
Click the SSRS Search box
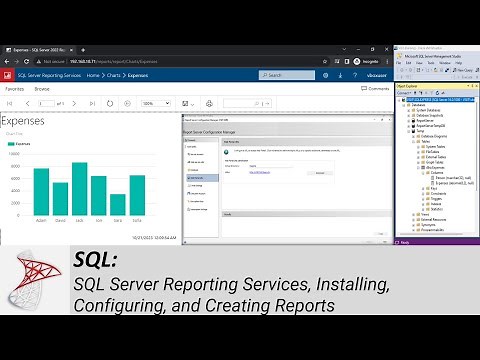click(x=287, y=75)
